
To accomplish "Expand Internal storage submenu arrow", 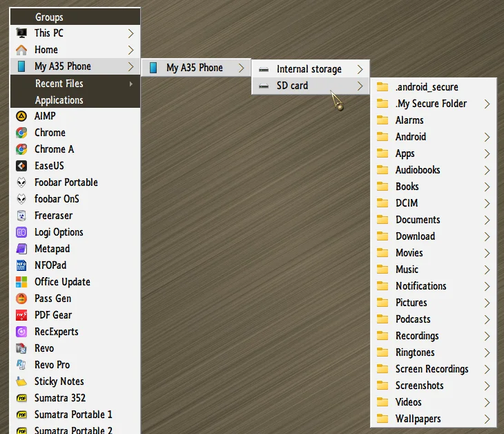I will pyautogui.click(x=360, y=70).
